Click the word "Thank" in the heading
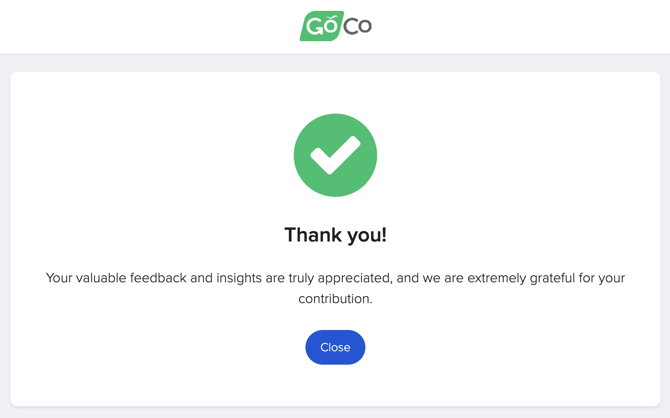 click(313, 235)
